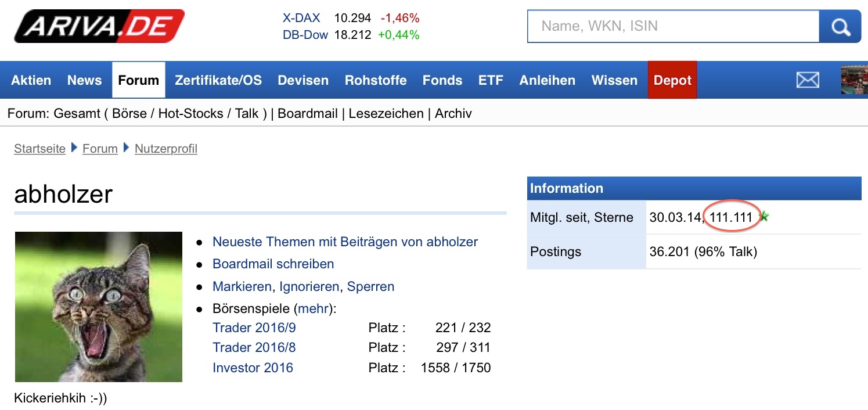The image size is (868, 410).
Task: Navigate to Startseite breadcrumb
Action: coord(39,149)
